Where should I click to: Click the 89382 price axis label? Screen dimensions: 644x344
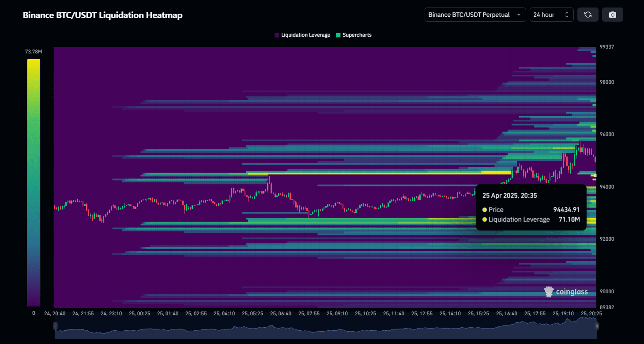pos(607,307)
